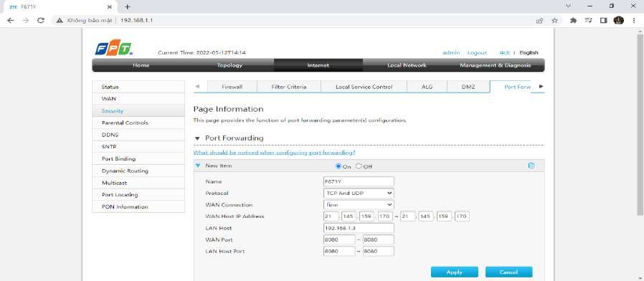Image resolution: width=644 pixels, height=281 pixels.
Task: Close the F671Y browser tab
Action: (x=109, y=7)
